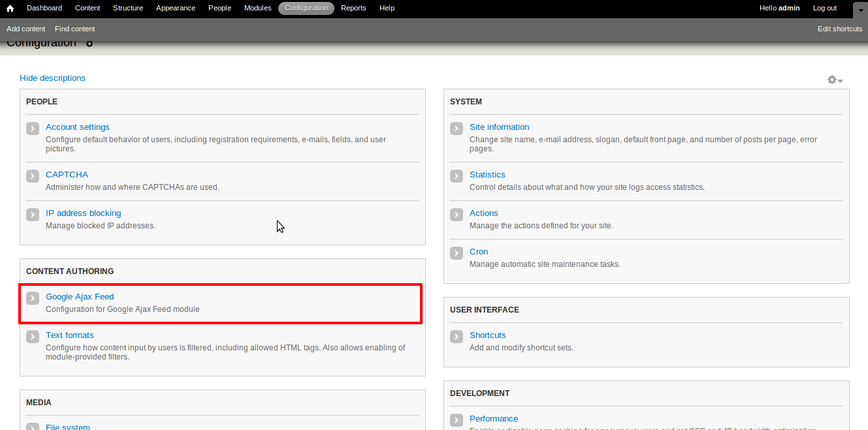This screenshot has height=430, width=868.
Task: Click the DEVELOPMENT section heading
Action: tap(480, 393)
